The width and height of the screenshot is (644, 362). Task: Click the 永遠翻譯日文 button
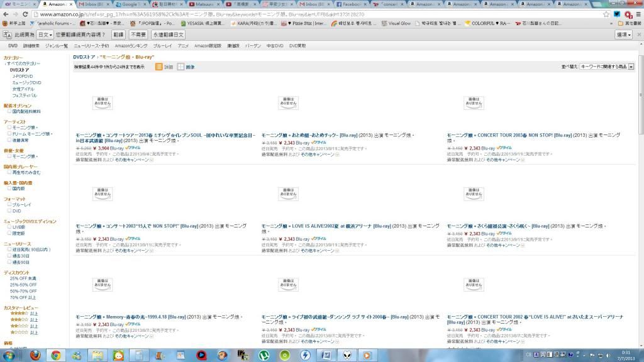click(x=168, y=35)
